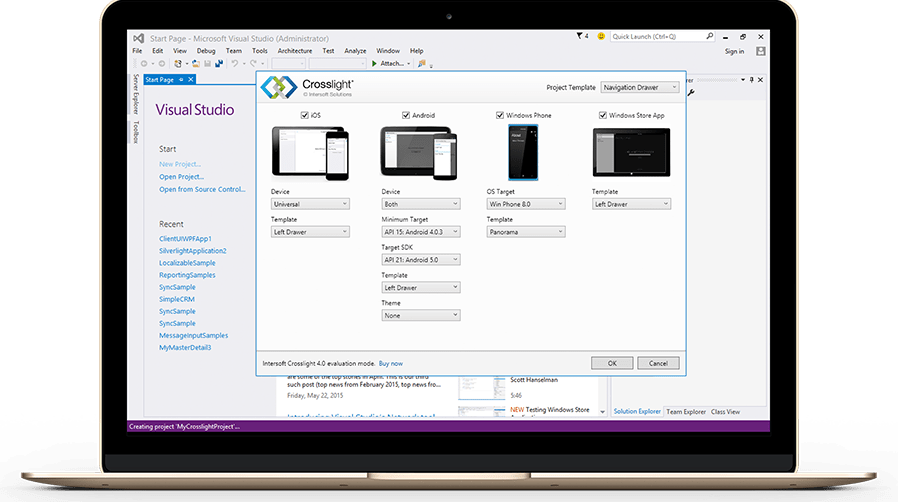
Task: Open the Target SDK API 21 dropdown
Action: 420,260
